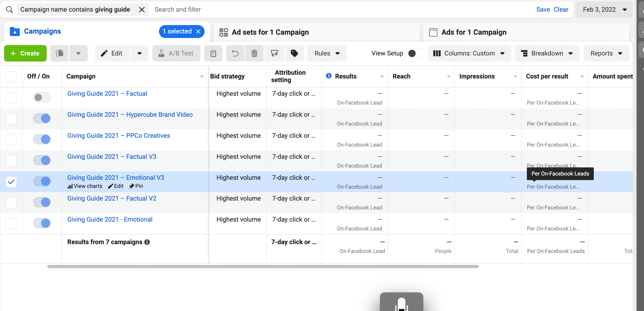This screenshot has width=644, height=311.
Task: Open the Feb 3, 2022 date picker
Action: [604, 10]
